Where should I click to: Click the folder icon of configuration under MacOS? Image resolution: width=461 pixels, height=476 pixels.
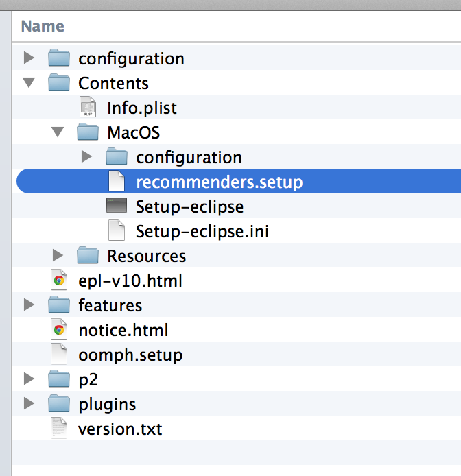117,156
